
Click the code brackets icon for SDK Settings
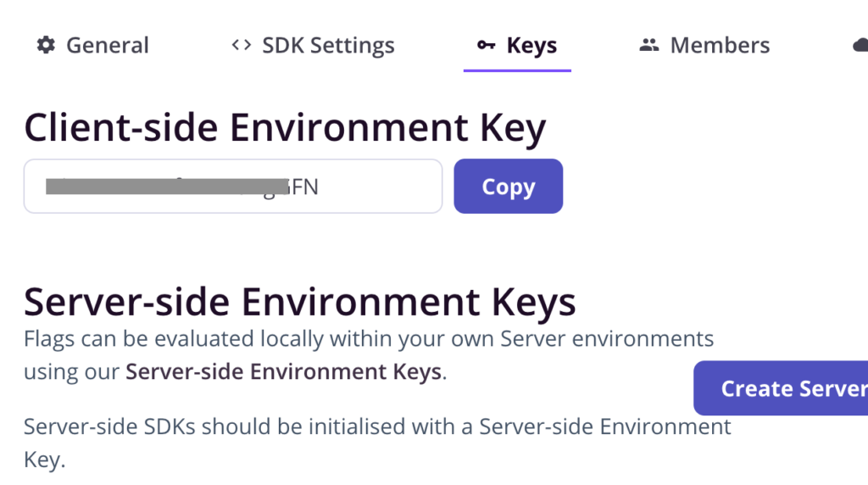(x=242, y=45)
